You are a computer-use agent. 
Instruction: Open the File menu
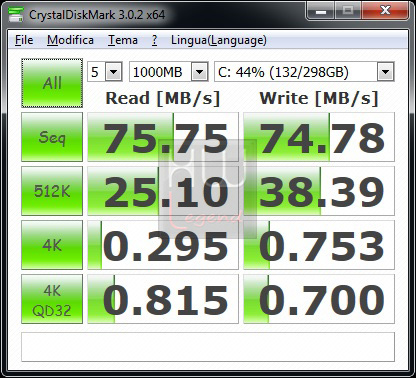click(x=24, y=40)
